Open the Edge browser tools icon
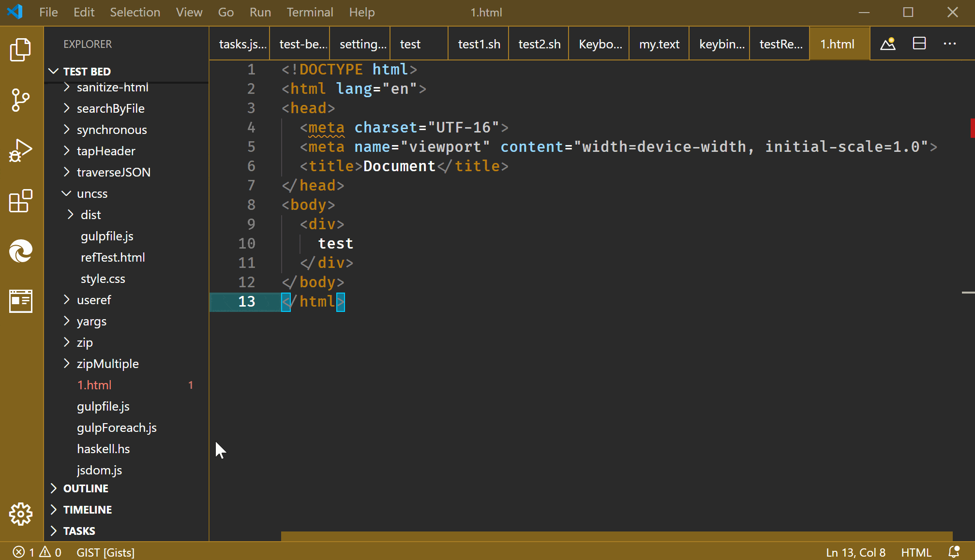 coord(20,251)
